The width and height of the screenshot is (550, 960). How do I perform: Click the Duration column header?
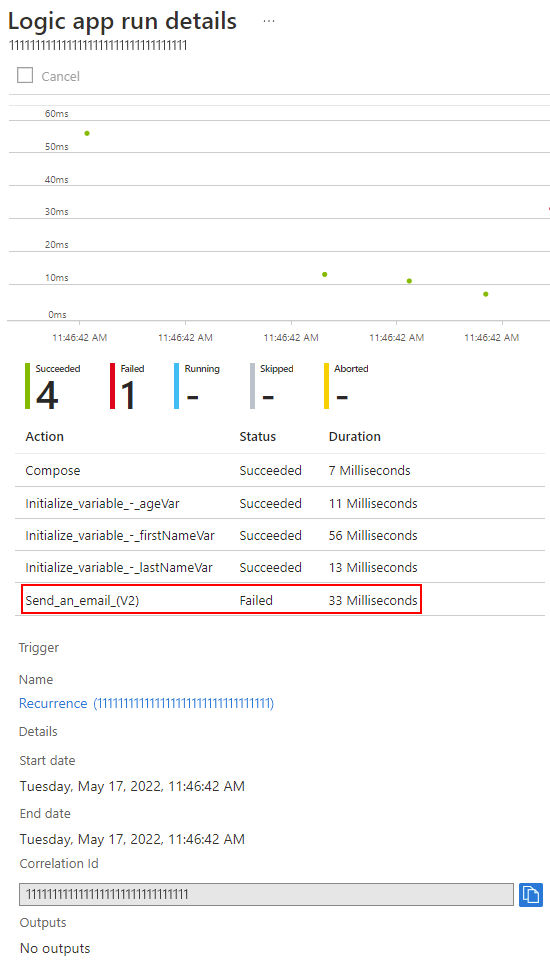point(355,437)
